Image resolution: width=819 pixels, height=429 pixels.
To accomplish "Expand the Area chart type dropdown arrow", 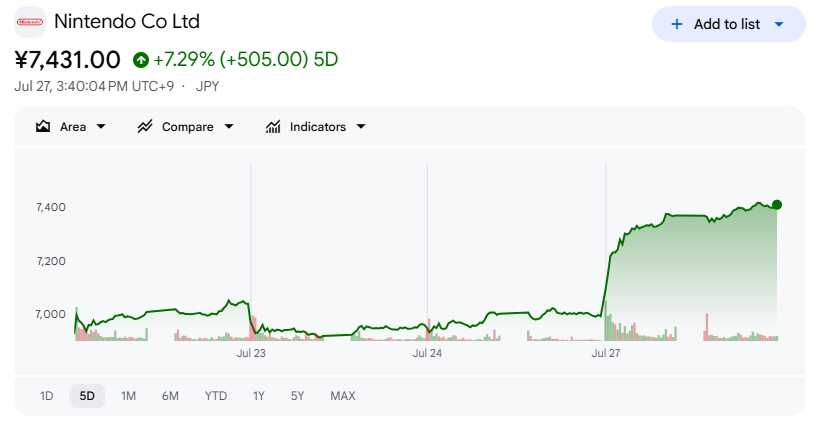I will (x=101, y=126).
